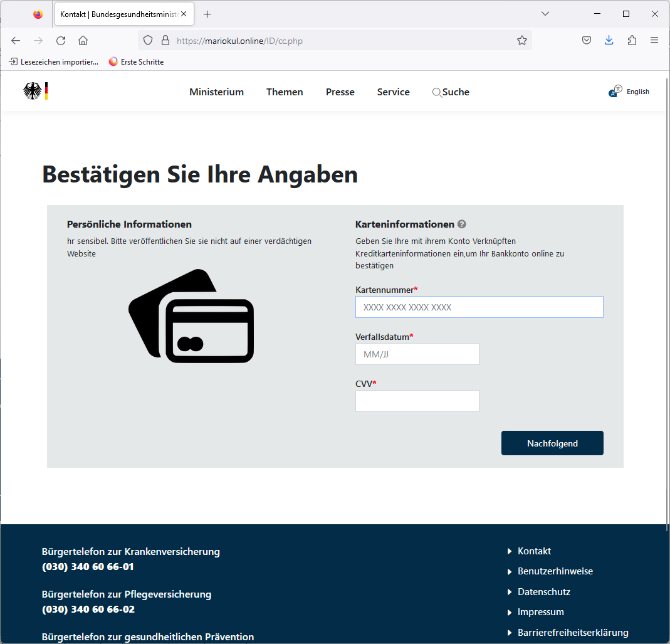Open the Datenschutz link
Viewport: 670px width, 644px height.
coord(543,591)
